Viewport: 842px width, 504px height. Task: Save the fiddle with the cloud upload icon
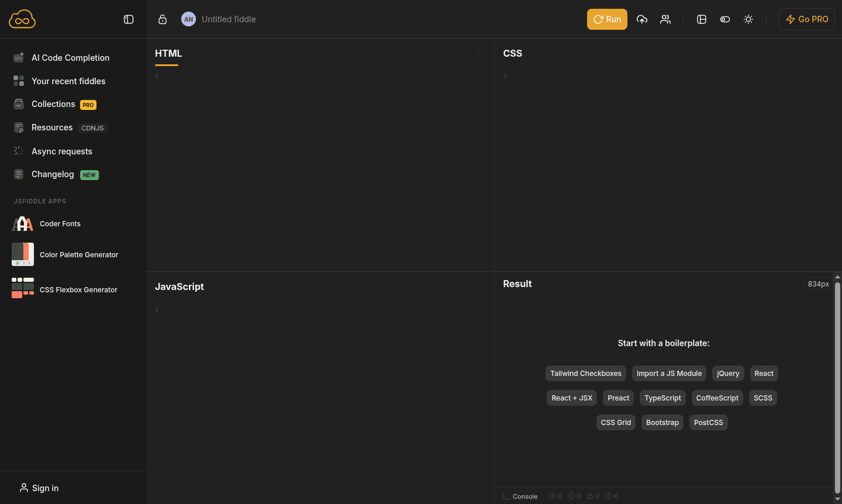pyautogui.click(x=642, y=19)
